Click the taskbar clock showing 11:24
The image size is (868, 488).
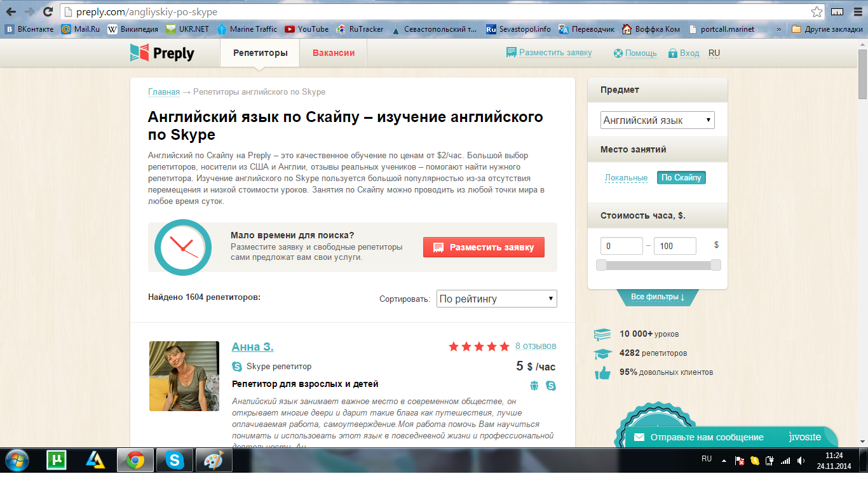[833, 461]
